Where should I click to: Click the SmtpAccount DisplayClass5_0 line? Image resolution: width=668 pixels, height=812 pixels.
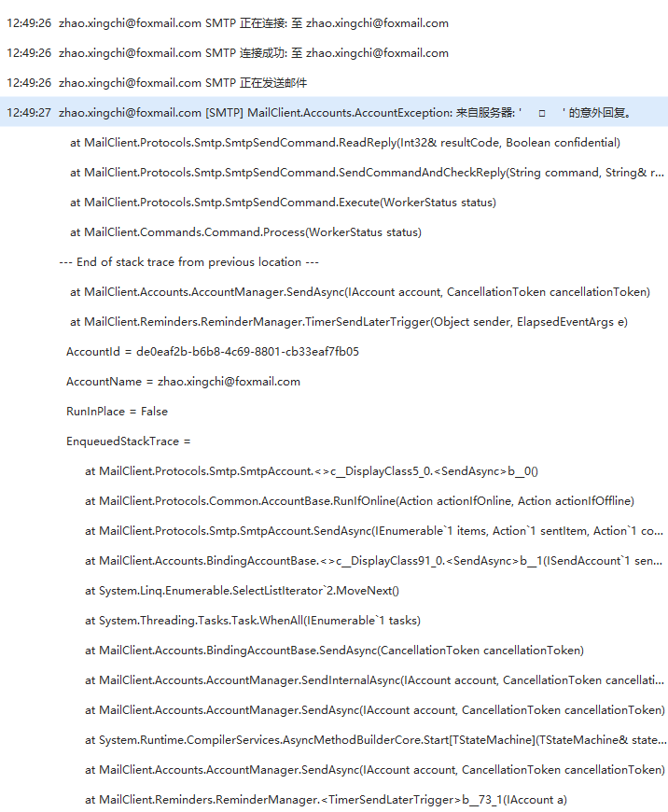312,471
